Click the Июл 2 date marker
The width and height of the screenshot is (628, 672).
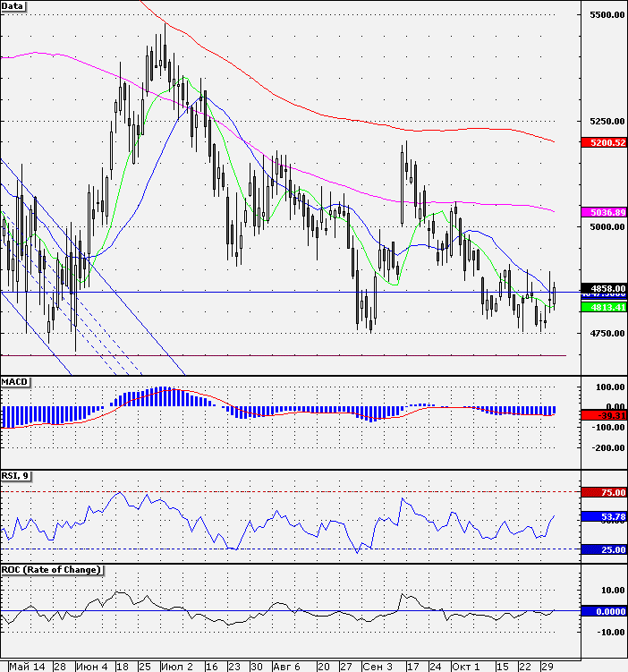pos(177,667)
